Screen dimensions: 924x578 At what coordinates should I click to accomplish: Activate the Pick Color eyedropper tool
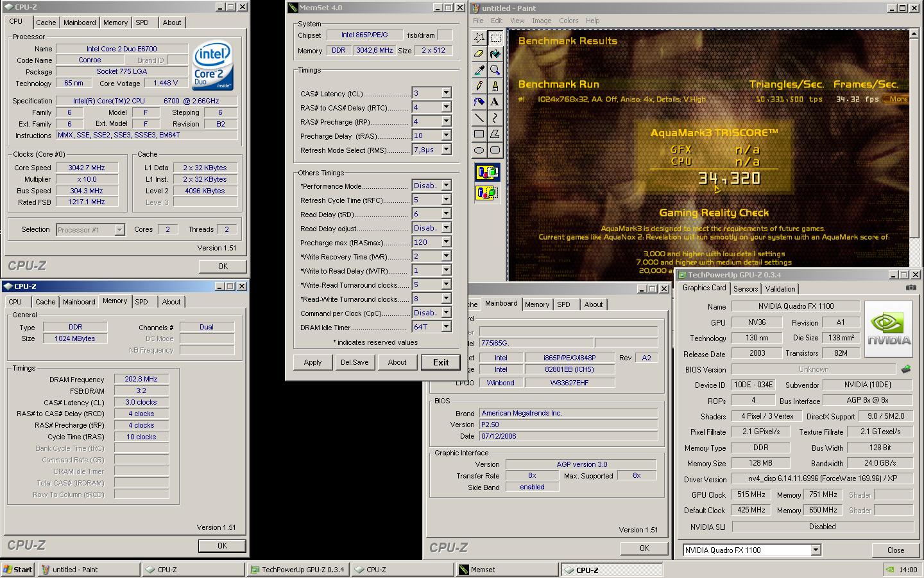click(479, 70)
